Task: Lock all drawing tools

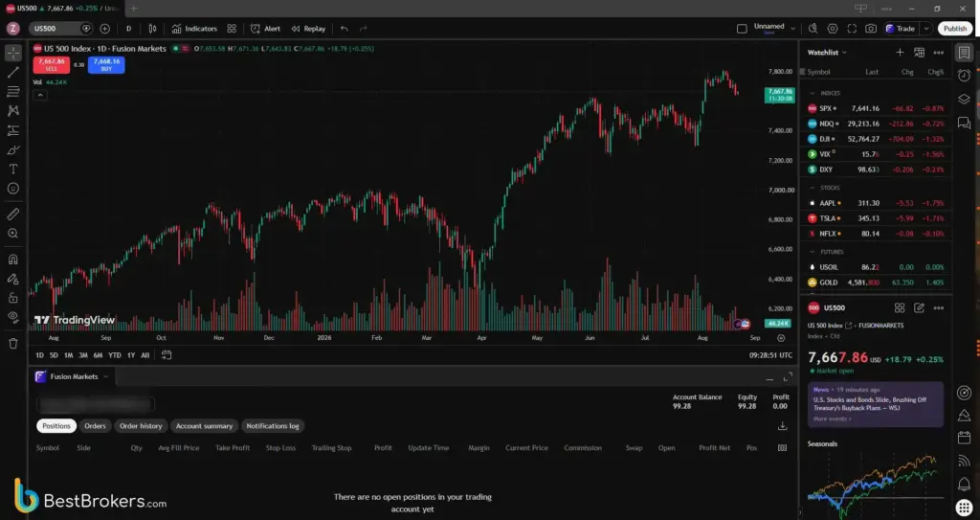Action: [13, 298]
